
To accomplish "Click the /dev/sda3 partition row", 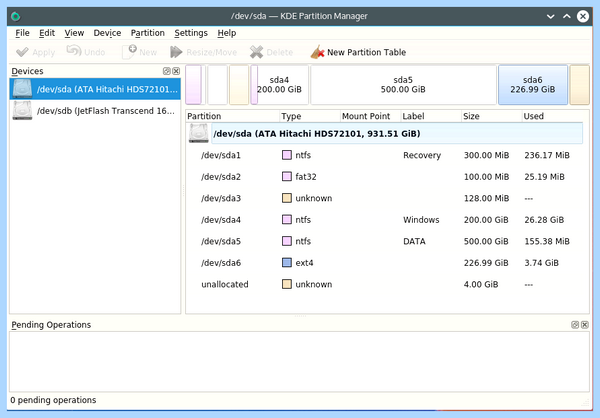I will (386, 198).
